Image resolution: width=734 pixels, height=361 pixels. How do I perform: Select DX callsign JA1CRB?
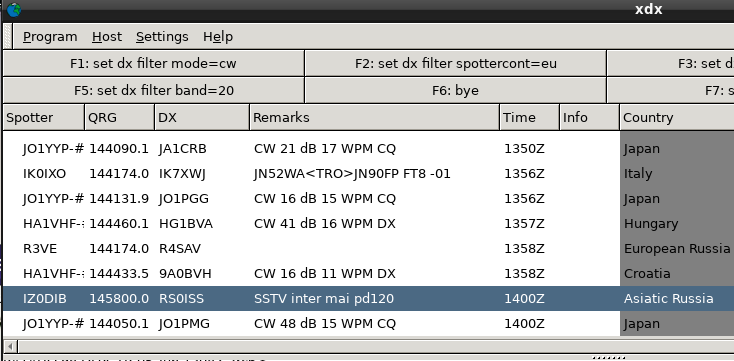tap(183, 149)
